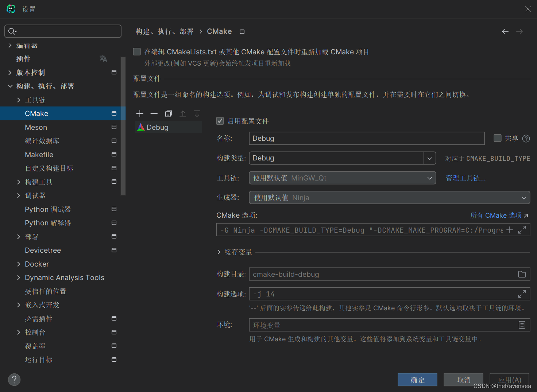Viewport: 537px width, 392px height.
Task: Enable the 共享 checkbox
Action: (498, 138)
